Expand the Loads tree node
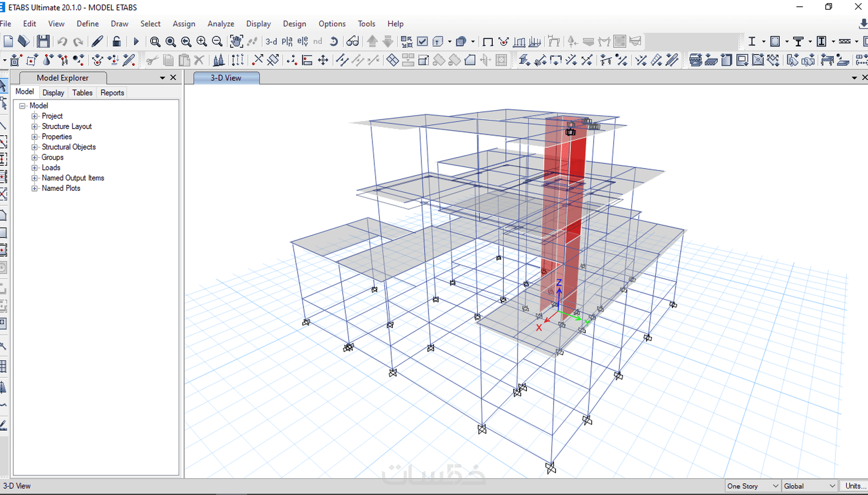868x495 pixels. pos(35,168)
